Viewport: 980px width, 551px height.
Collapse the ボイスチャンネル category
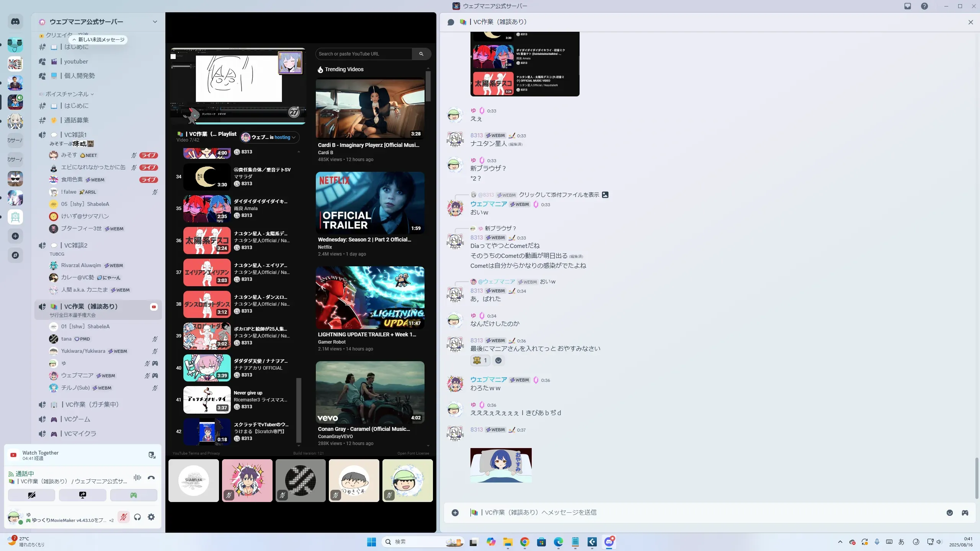(67, 94)
